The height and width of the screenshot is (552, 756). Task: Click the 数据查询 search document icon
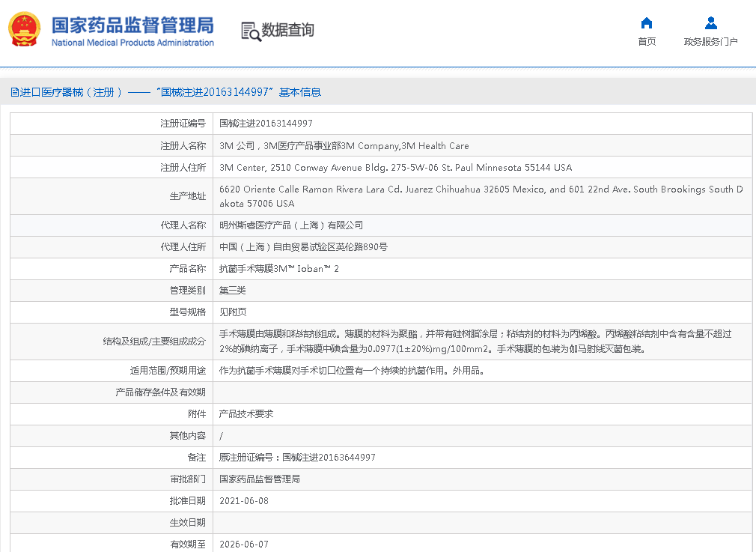point(250,31)
